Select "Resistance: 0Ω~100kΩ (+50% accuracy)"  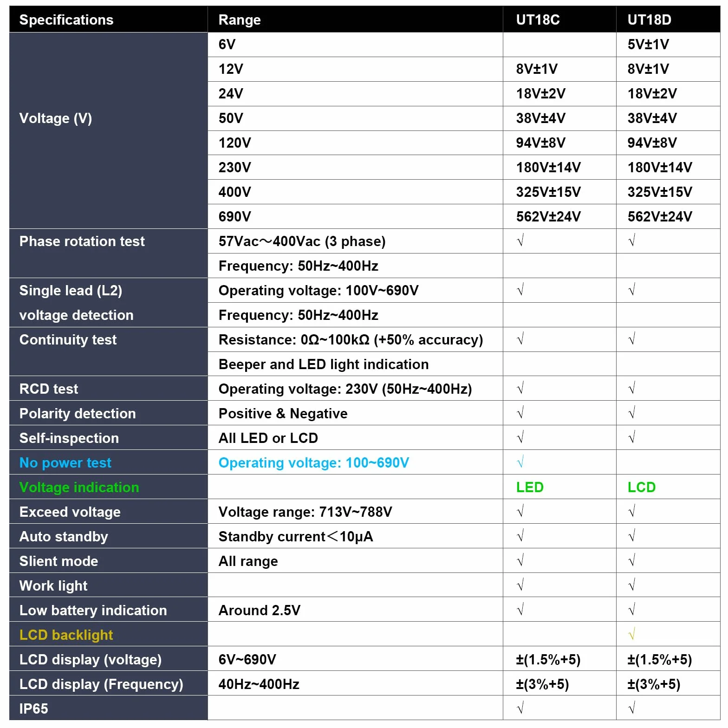pyautogui.click(x=351, y=340)
